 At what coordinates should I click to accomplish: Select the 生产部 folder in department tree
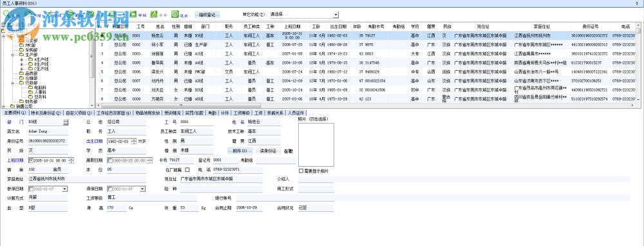click(28, 55)
